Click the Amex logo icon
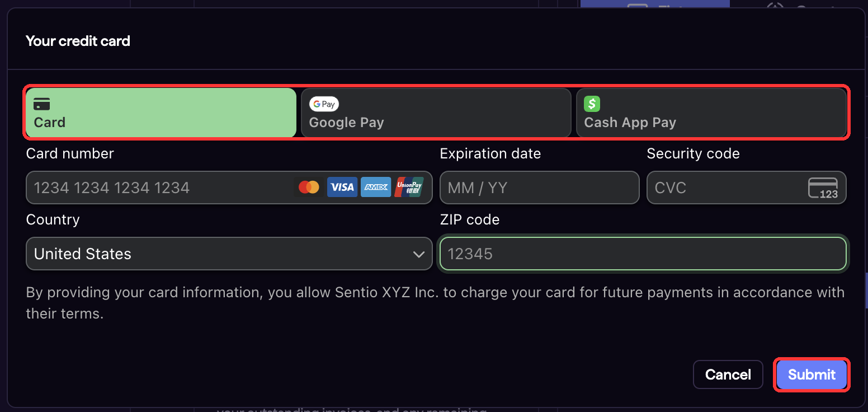Image resolution: width=868 pixels, height=412 pixels. [375, 187]
